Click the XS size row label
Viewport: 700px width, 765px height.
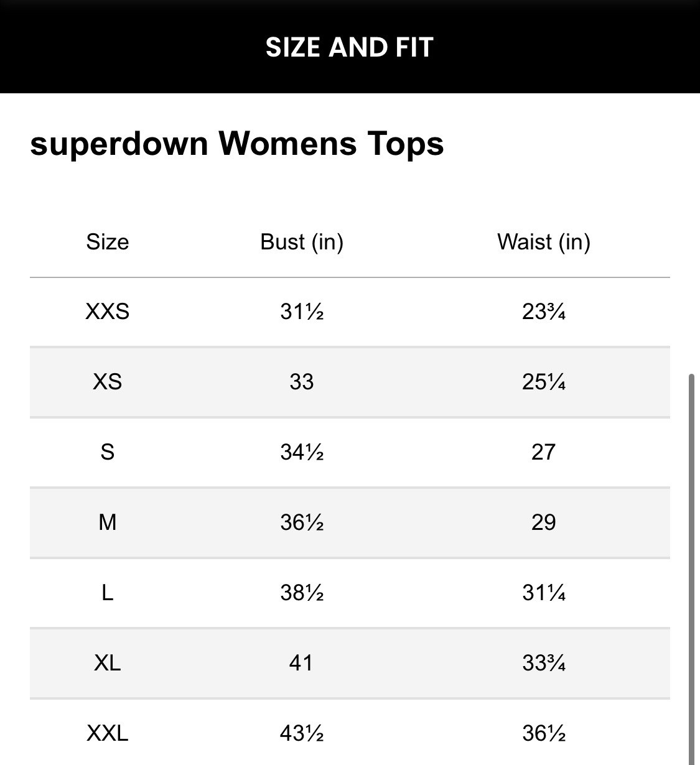pos(108,381)
